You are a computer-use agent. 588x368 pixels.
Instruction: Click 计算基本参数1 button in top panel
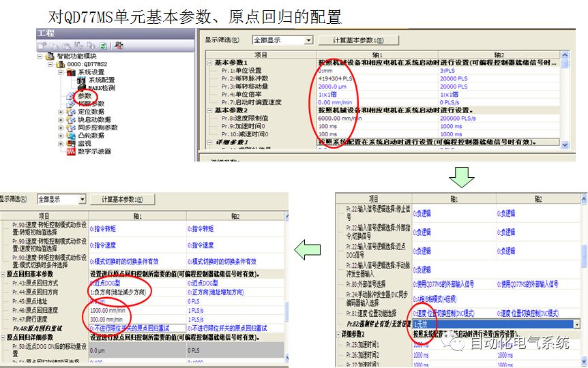tap(357, 40)
